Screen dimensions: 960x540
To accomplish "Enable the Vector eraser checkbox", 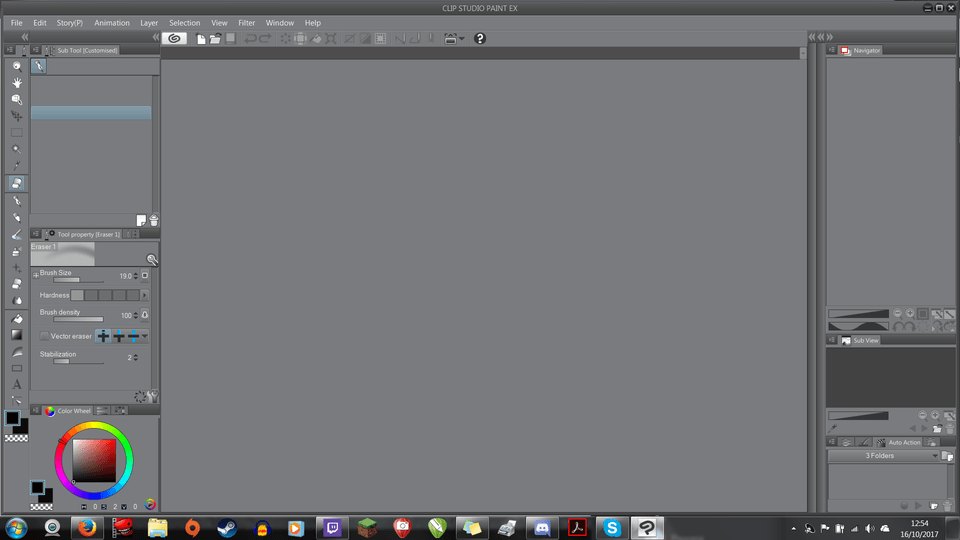I will (x=44, y=336).
